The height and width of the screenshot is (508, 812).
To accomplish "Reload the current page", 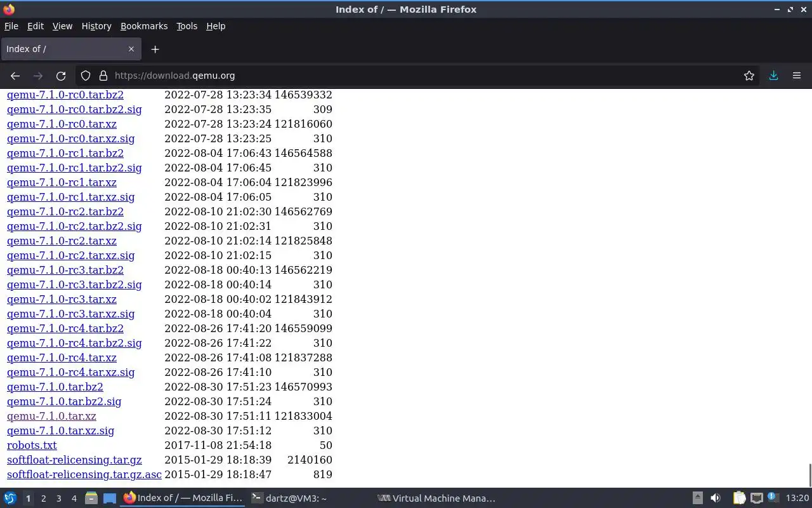I will pyautogui.click(x=61, y=76).
